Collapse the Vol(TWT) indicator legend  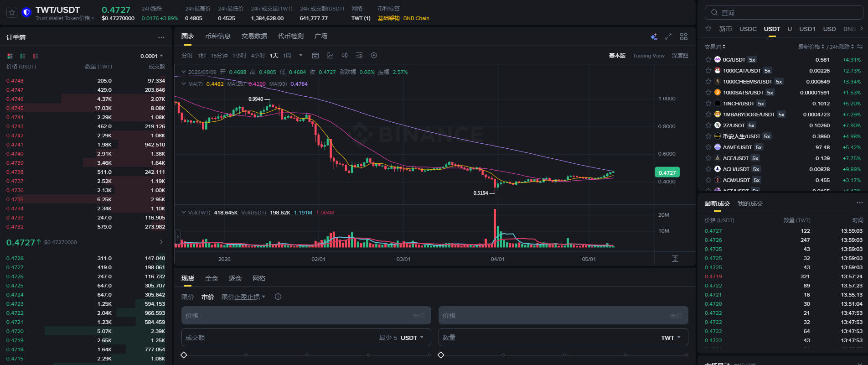tap(184, 213)
